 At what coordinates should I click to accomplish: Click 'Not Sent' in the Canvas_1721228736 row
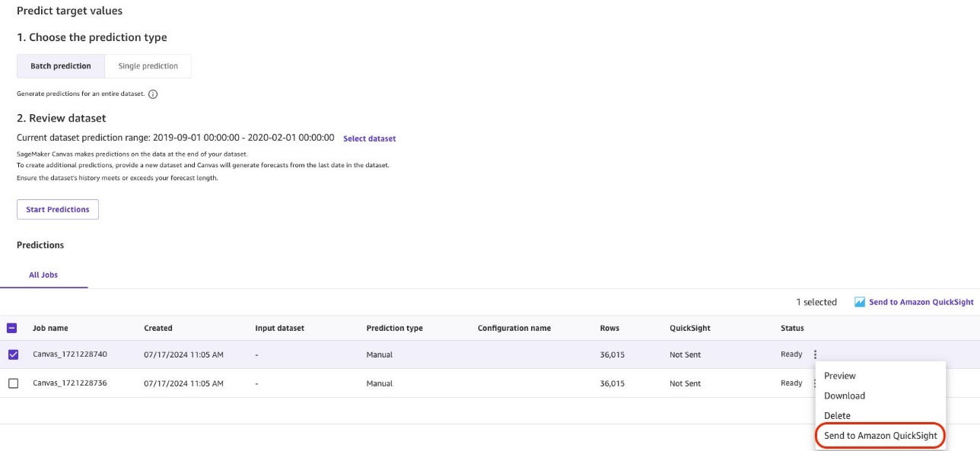tap(686, 383)
